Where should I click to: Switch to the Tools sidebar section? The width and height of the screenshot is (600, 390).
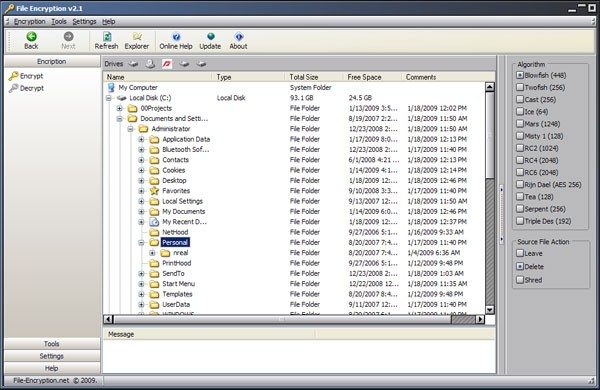[52, 344]
